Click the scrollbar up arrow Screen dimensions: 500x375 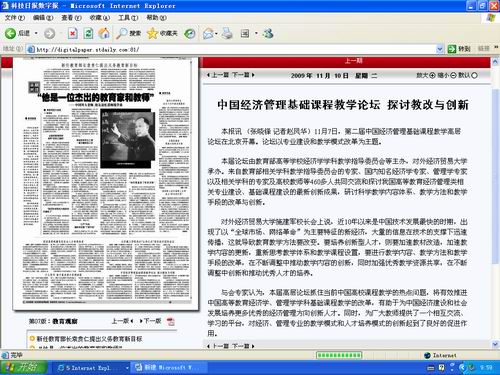495,62
